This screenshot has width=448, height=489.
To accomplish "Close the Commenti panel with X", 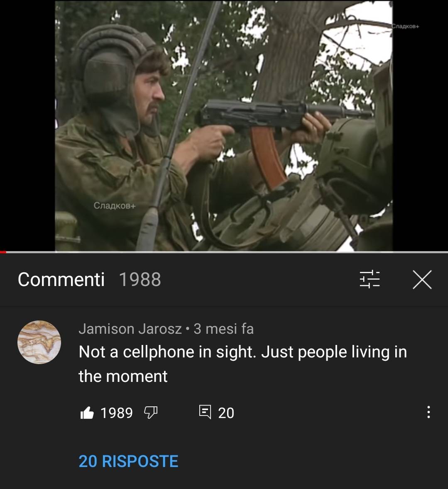I will (x=422, y=279).
